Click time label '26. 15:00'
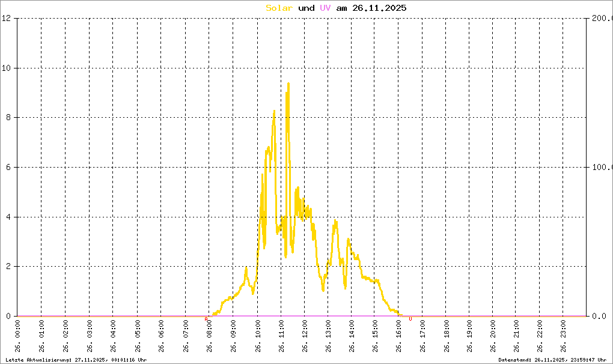 (374, 336)
